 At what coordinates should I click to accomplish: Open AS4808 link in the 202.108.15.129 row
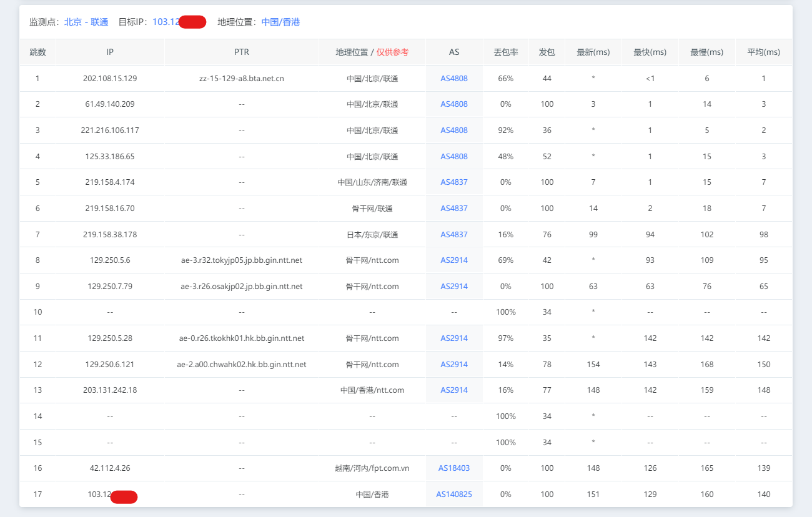[x=454, y=79]
